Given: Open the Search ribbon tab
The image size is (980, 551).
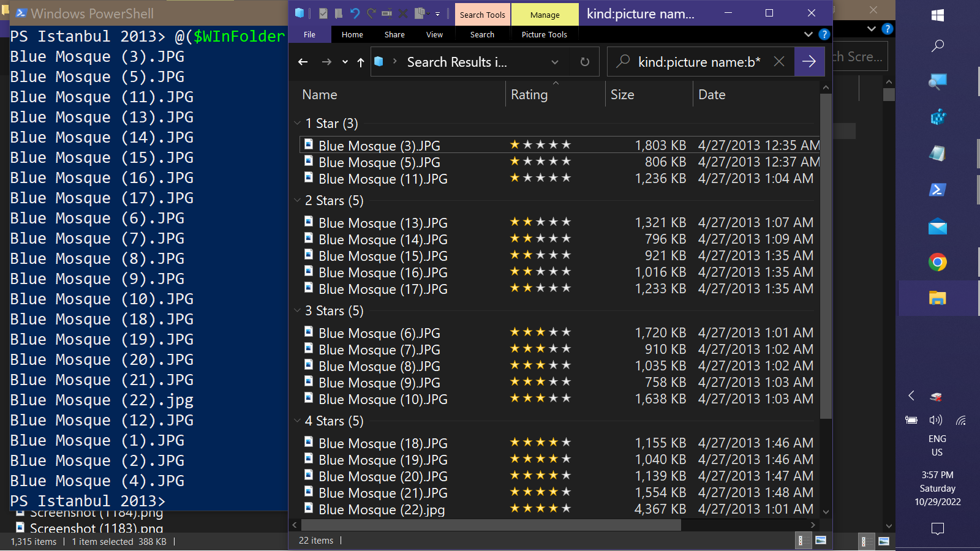Looking at the screenshot, I should point(482,35).
